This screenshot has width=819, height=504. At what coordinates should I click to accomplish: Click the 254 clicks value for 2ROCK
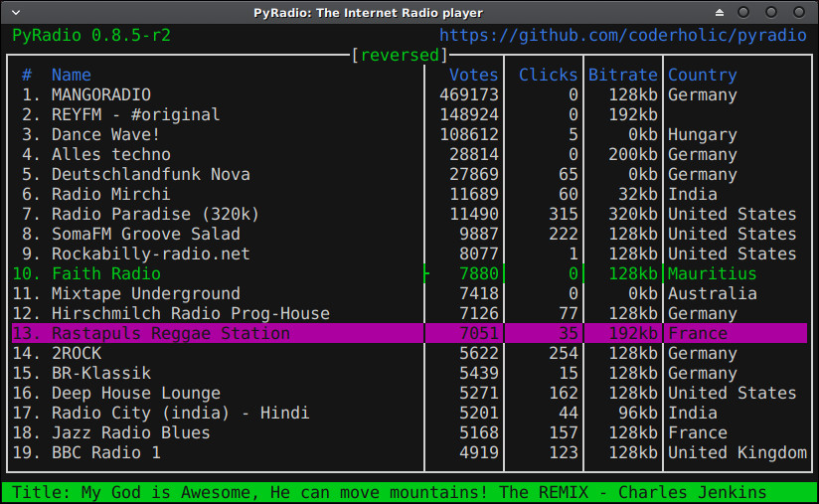click(563, 353)
